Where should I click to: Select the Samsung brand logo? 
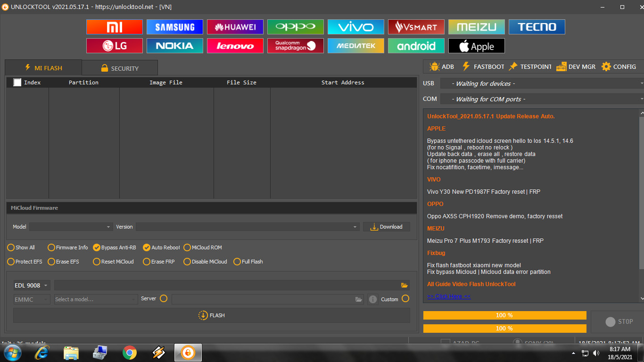pyautogui.click(x=175, y=27)
